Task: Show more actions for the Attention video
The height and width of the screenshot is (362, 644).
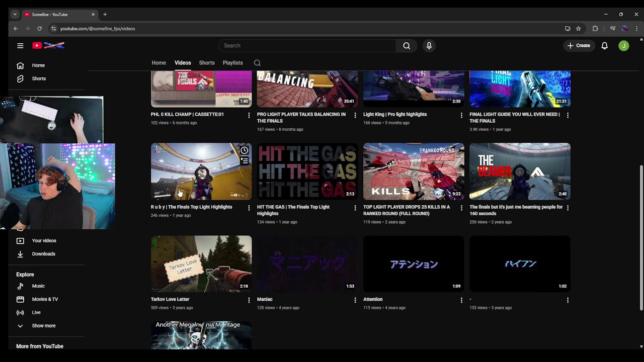Action: tap(461, 300)
